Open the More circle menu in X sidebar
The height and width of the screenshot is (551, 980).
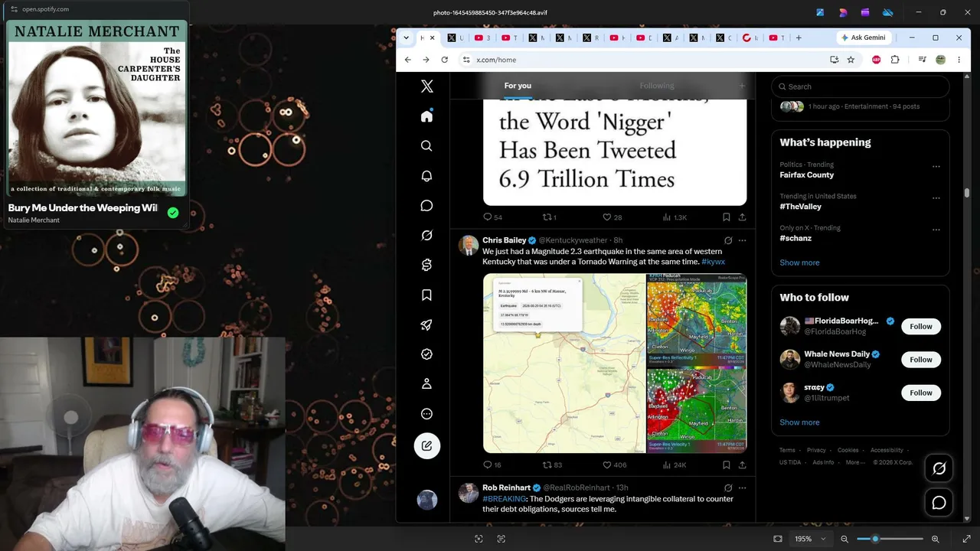(x=427, y=414)
